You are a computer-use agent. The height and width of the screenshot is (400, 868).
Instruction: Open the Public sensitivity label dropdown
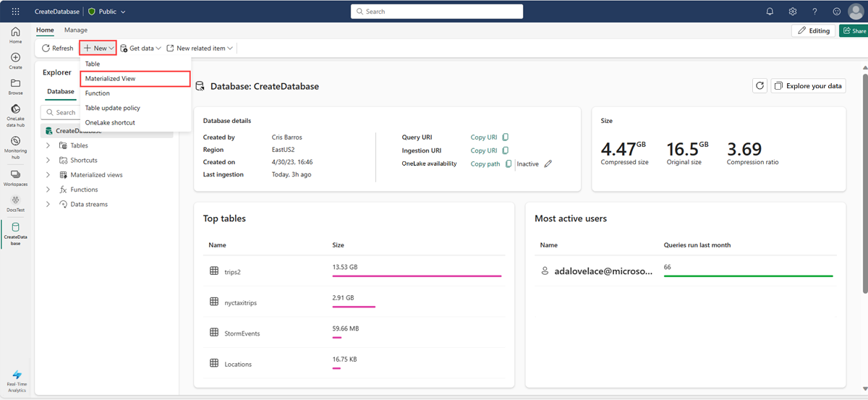(106, 12)
